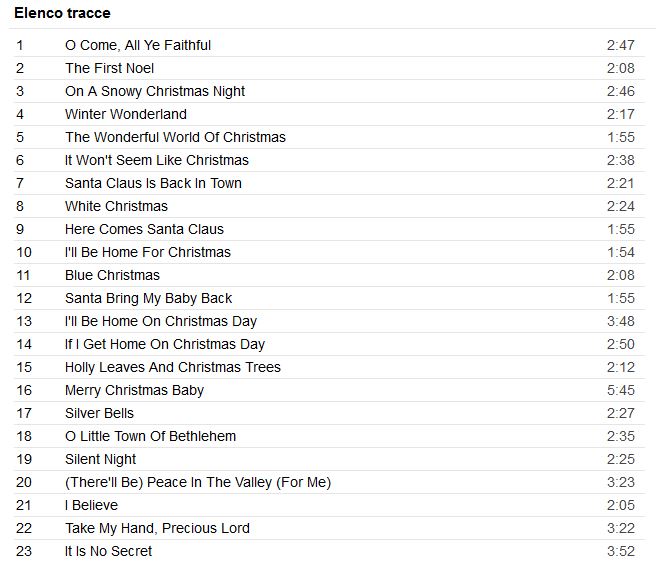Click 'On A Snowy Christmas Night'
Viewport: 657px width, 579px height.
155,91
